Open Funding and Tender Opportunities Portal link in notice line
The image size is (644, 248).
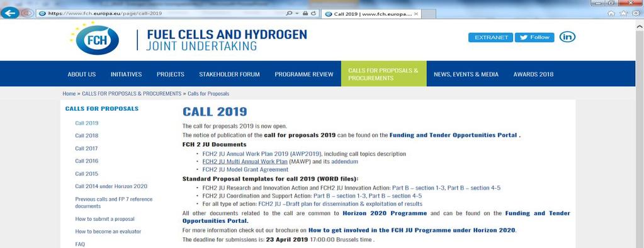[x=453, y=135]
